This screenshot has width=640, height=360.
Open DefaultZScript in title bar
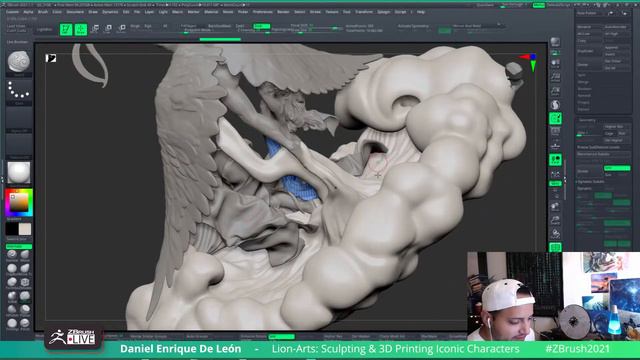click(x=558, y=5)
